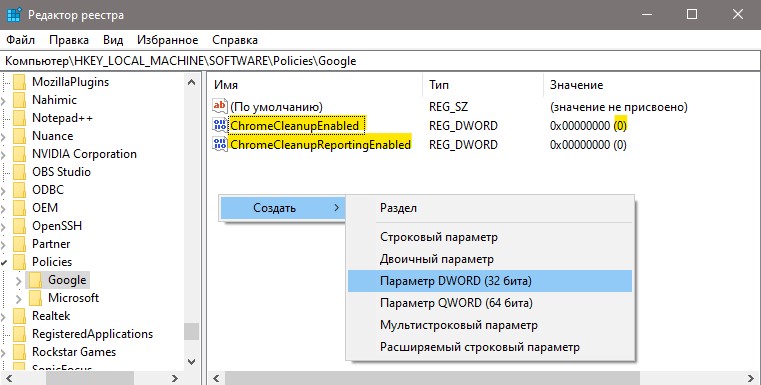Image resolution: width=761 pixels, height=385 pixels.
Task: Click the tree scrollbar up arrow
Action: click(191, 83)
